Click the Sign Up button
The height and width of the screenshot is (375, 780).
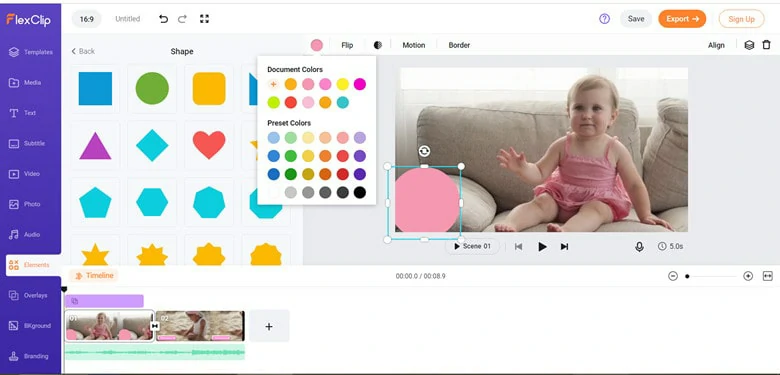[x=741, y=19]
